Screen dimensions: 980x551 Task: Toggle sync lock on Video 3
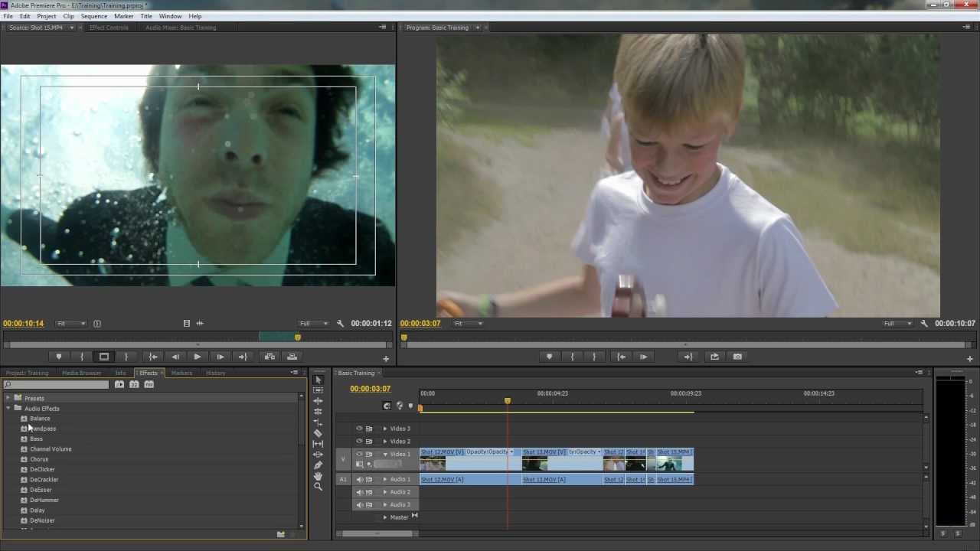369,429
